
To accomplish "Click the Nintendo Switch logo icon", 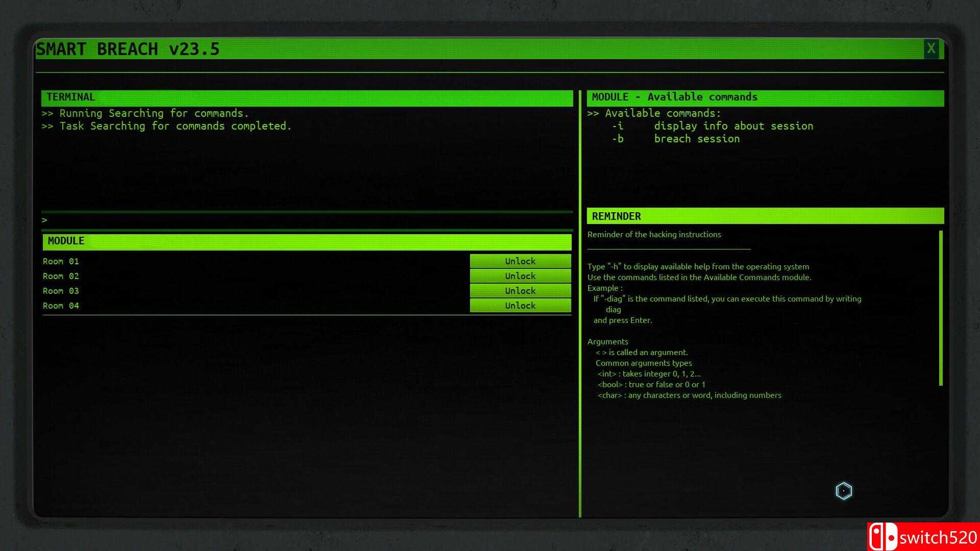I will tap(883, 537).
